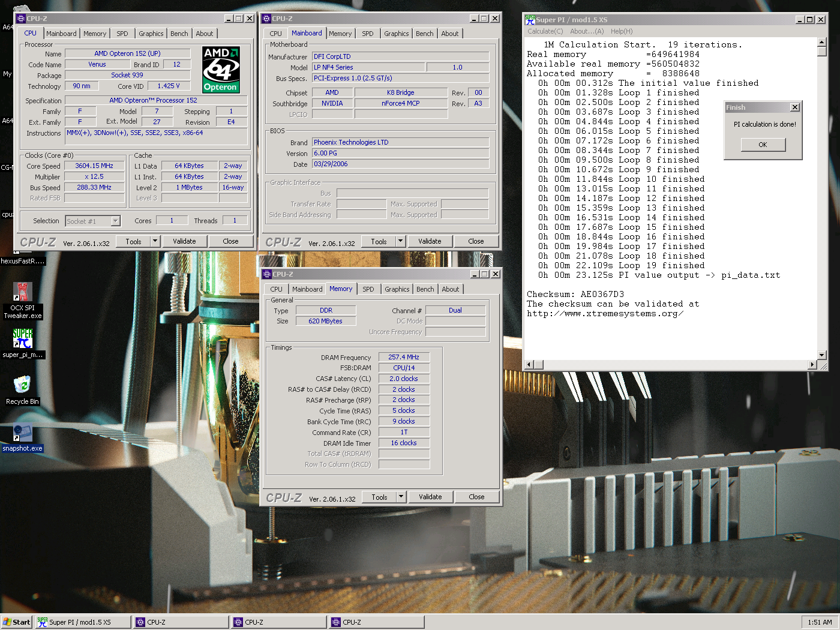Viewport: 840px width, 630px height.
Task: Open Bench tab in CPU window
Action: click(179, 34)
